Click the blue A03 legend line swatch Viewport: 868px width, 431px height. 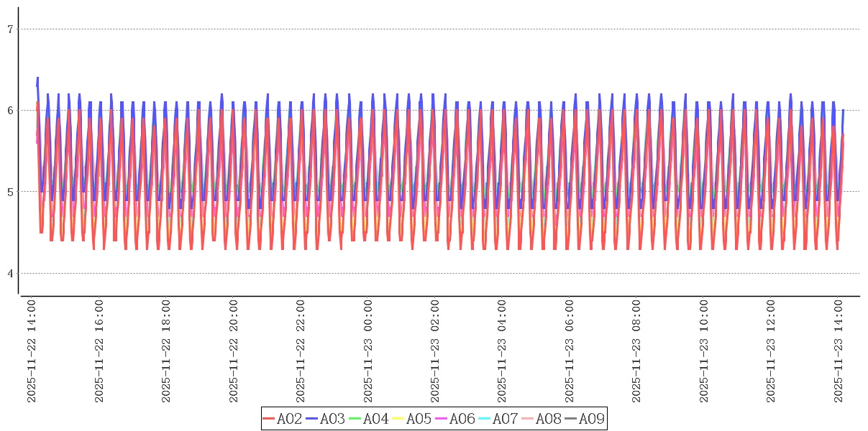coord(312,419)
